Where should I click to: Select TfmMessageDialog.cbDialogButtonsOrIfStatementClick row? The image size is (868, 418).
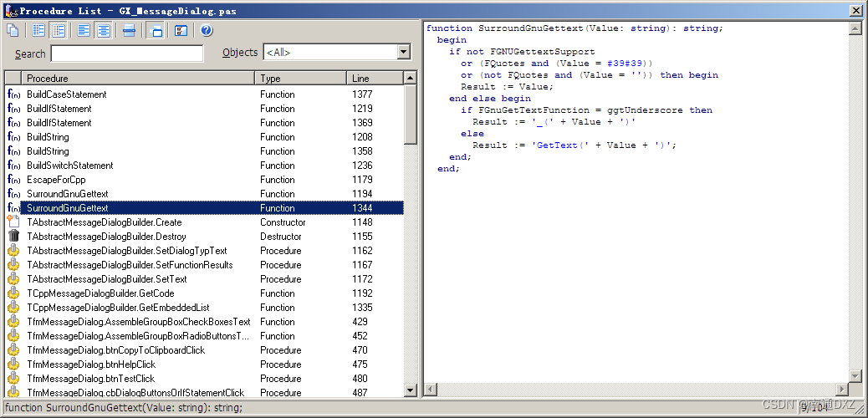pos(204,393)
